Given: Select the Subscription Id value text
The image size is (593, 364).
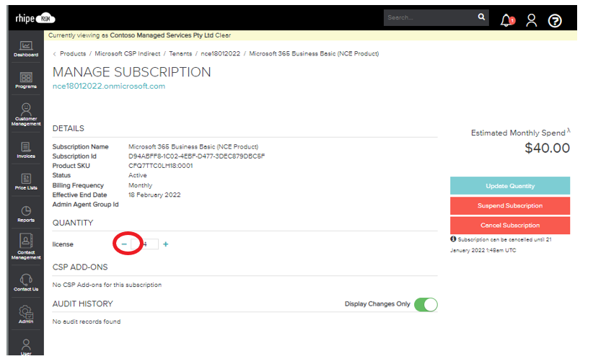Looking at the screenshot, I should (197, 156).
